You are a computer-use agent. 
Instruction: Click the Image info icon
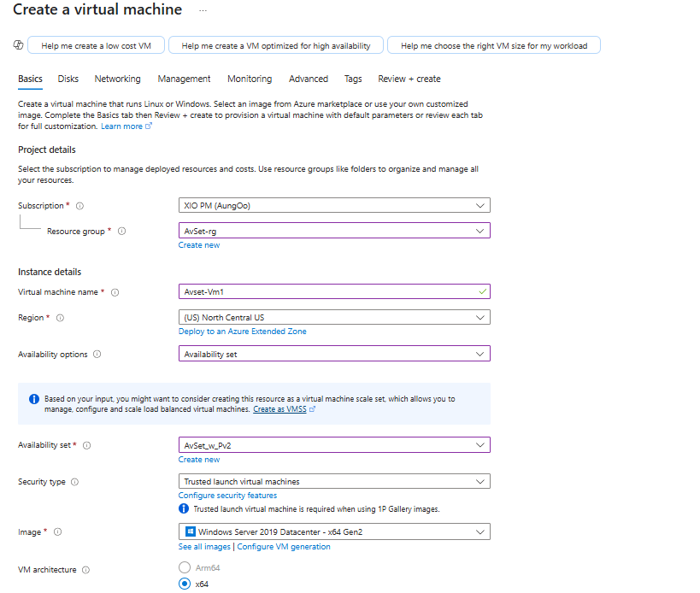(57, 532)
